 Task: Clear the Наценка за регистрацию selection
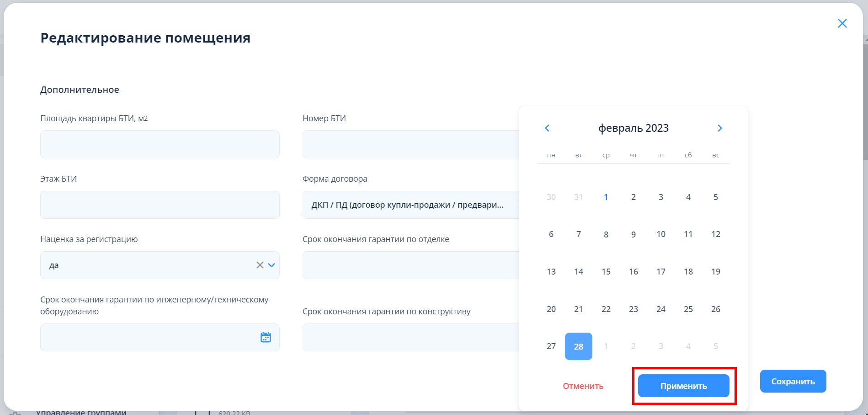[260, 265]
